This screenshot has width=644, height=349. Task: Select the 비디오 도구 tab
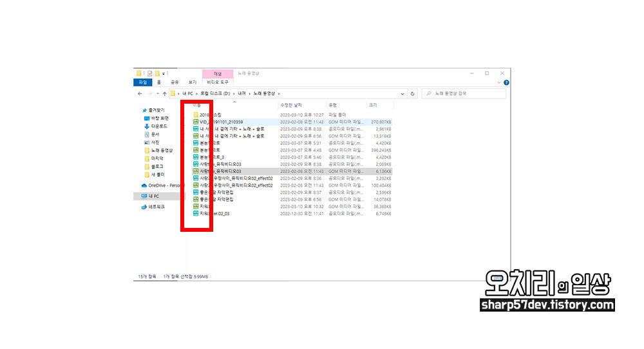click(x=218, y=82)
